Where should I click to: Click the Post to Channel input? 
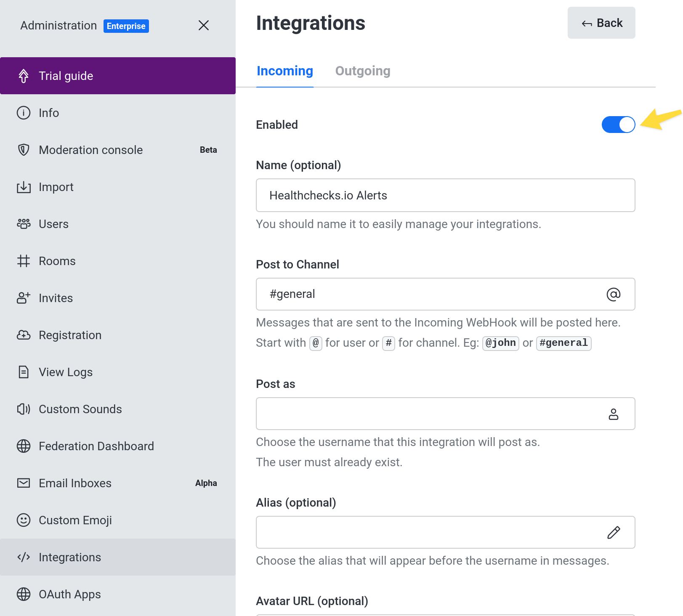pos(429,294)
